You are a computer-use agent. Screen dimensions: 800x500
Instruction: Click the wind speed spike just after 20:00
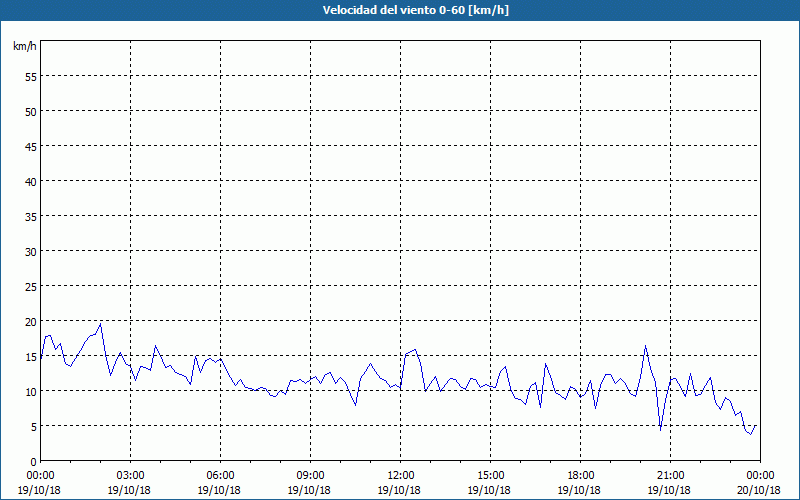coord(645,345)
